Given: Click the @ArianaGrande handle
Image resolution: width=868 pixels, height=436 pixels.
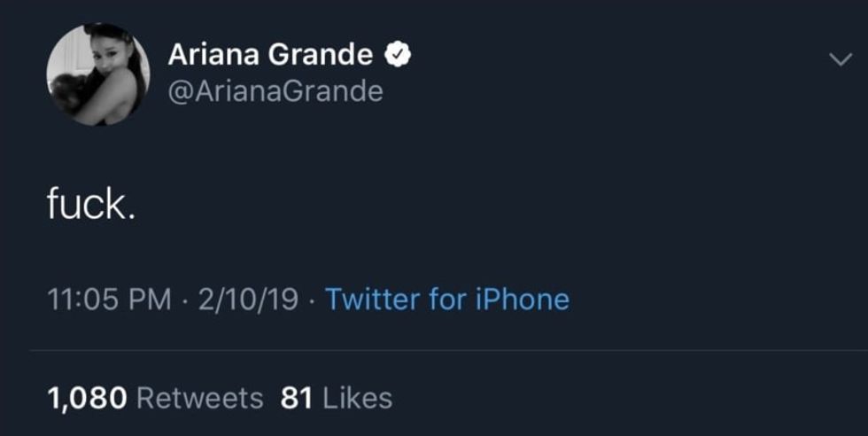Looking at the screenshot, I should [x=275, y=91].
